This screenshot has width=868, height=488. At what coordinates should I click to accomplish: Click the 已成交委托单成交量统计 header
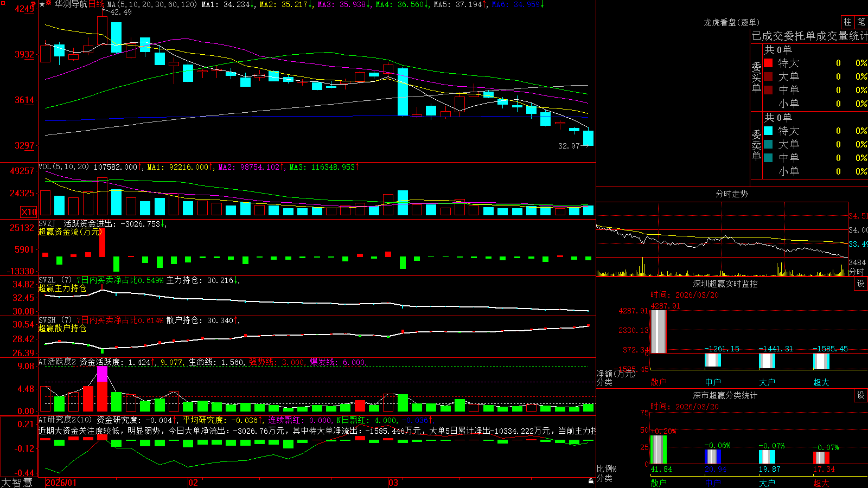pyautogui.click(x=809, y=36)
